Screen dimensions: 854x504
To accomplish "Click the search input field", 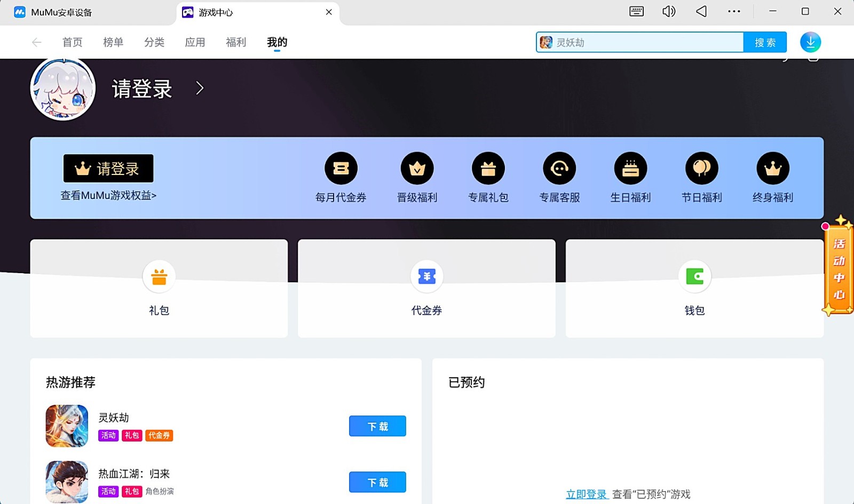I will pyautogui.click(x=640, y=42).
